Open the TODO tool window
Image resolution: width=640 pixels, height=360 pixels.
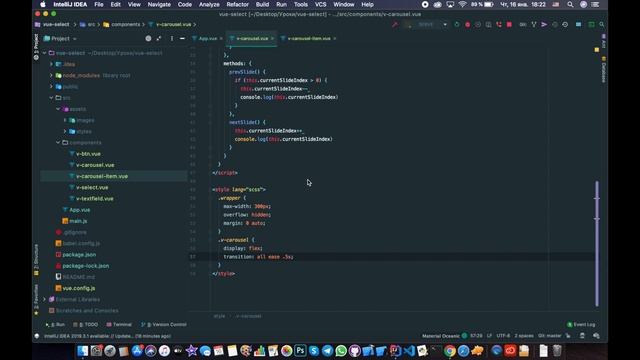pos(86,324)
